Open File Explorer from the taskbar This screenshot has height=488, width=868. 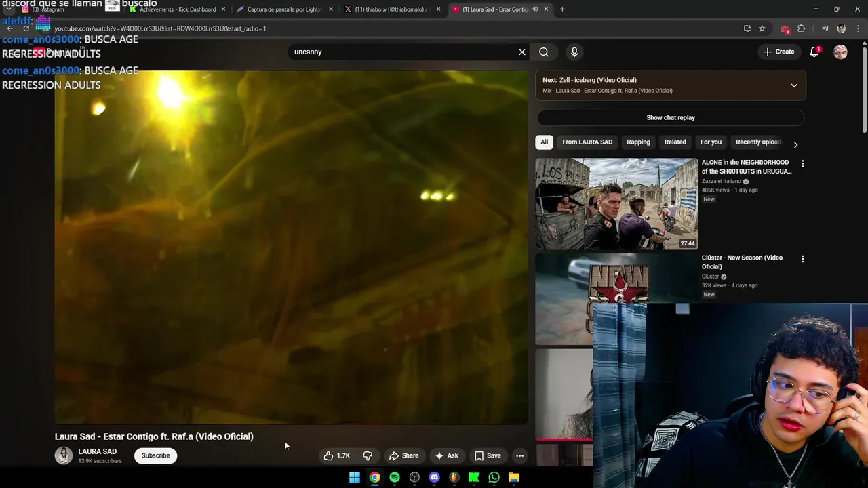click(514, 477)
